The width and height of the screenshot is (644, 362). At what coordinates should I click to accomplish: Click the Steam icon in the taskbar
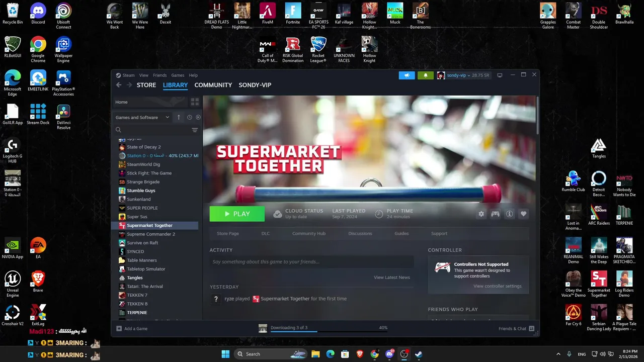pos(419,354)
